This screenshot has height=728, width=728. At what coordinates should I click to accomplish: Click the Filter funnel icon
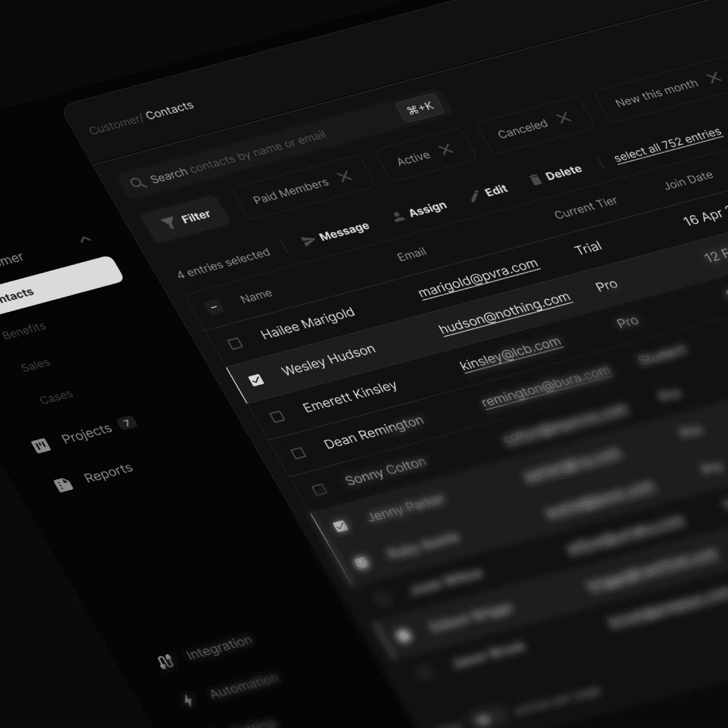(168, 222)
